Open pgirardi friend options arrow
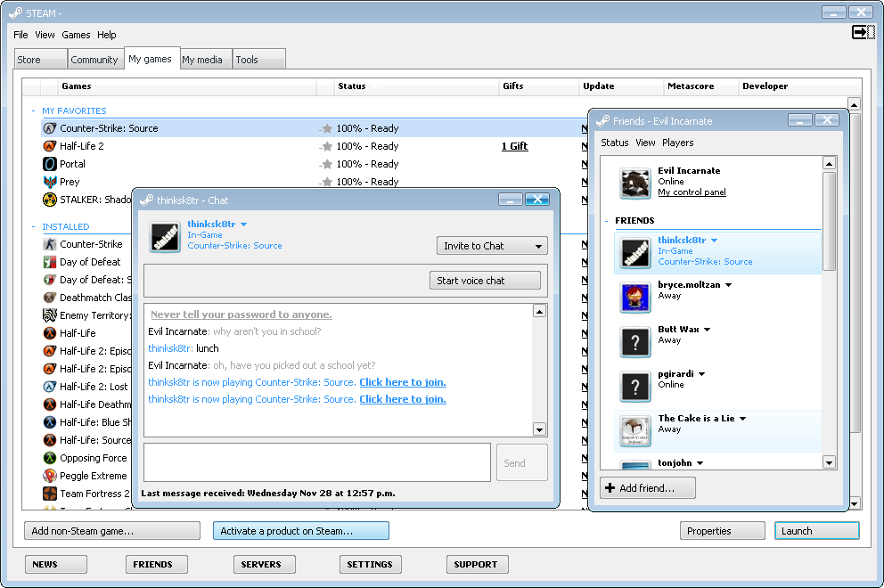 pos(702,374)
